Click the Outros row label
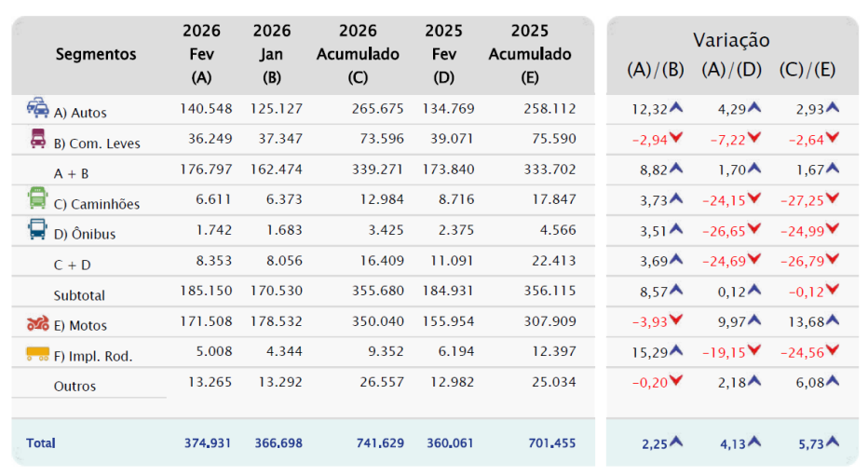The height and width of the screenshot is (476, 868). click(x=75, y=386)
